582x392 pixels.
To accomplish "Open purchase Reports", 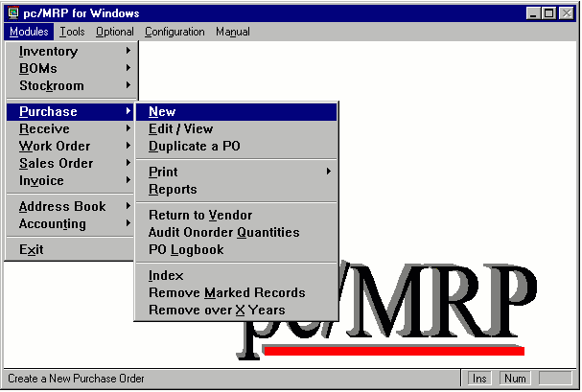I will (x=237, y=190).
